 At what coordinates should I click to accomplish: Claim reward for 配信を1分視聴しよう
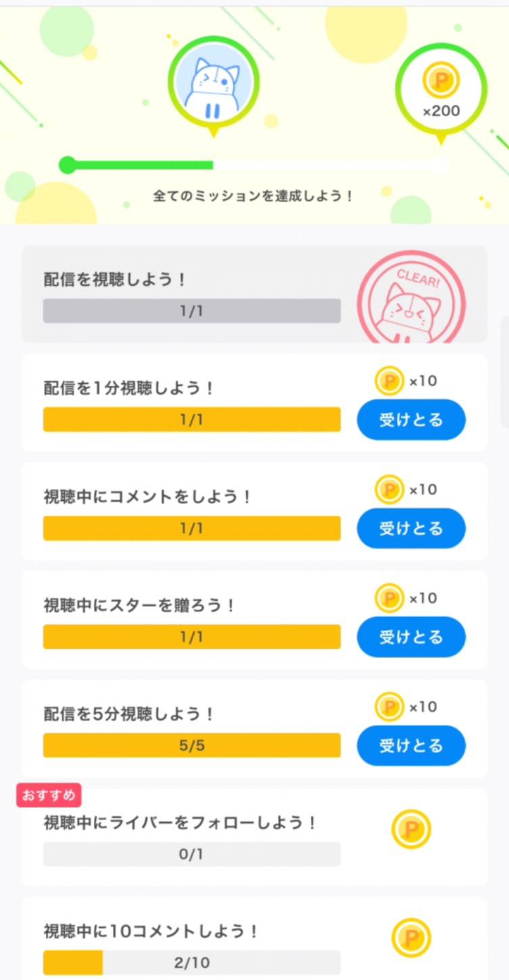coord(411,420)
